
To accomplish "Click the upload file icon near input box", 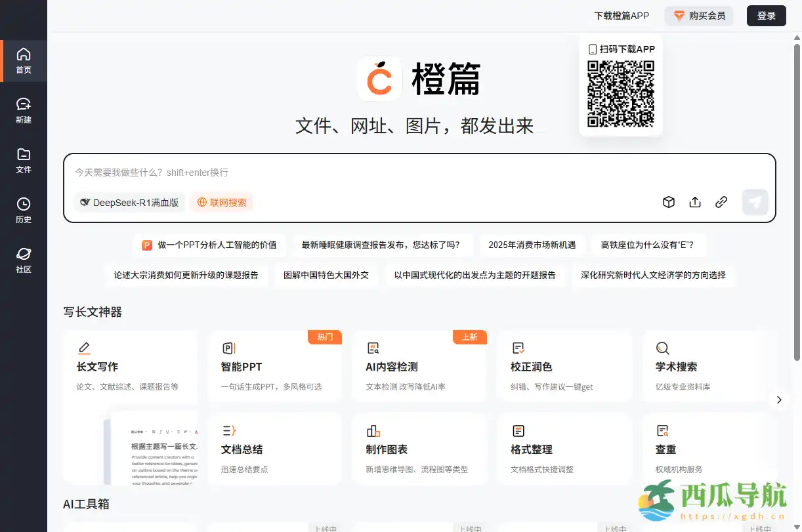I will coord(695,202).
